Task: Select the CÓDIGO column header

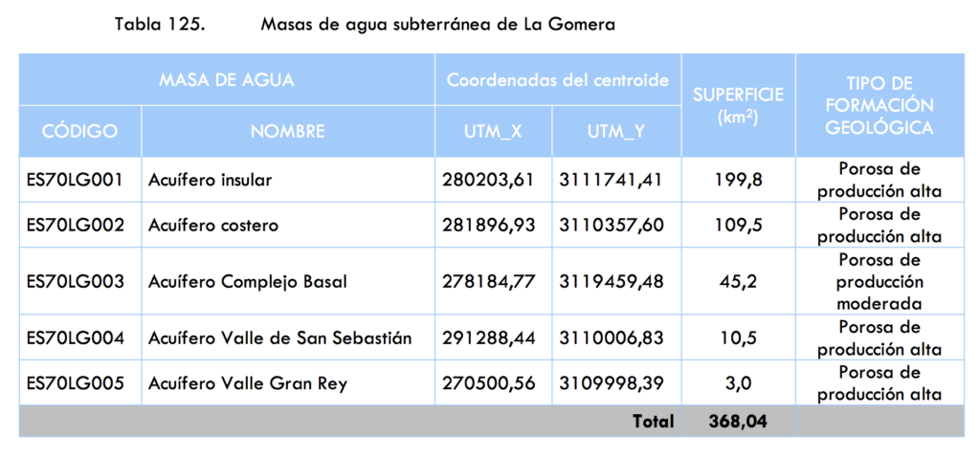Action: coord(80,131)
